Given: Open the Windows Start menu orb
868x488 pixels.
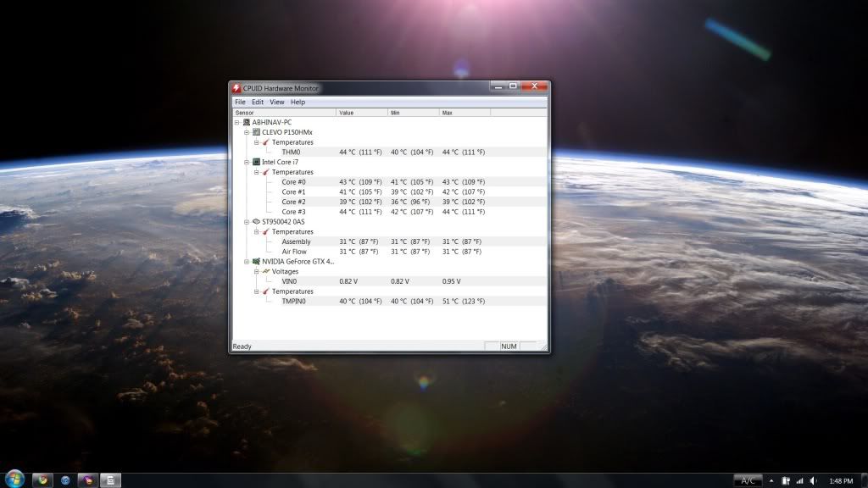Looking at the screenshot, I should point(14,480).
